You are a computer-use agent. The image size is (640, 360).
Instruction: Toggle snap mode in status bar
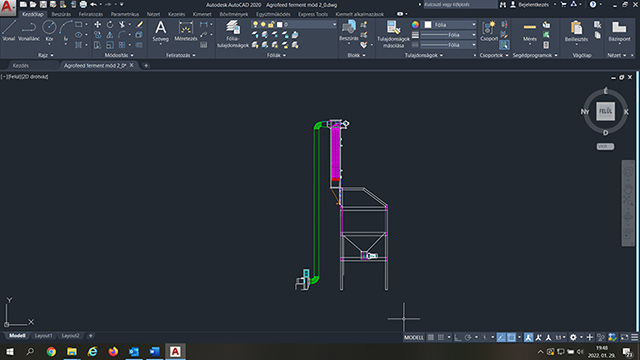(x=441, y=337)
